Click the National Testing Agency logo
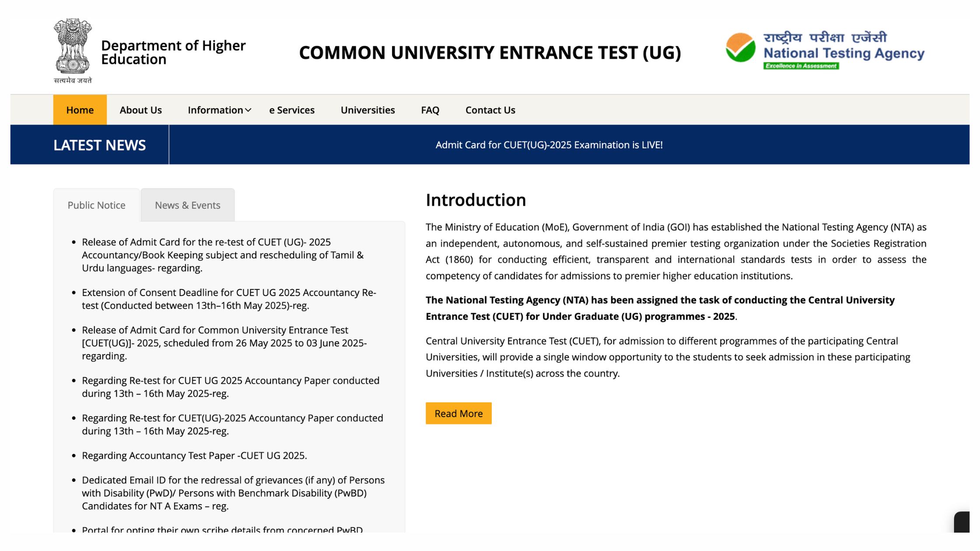Image resolution: width=980 pixels, height=551 pixels. click(825, 50)
